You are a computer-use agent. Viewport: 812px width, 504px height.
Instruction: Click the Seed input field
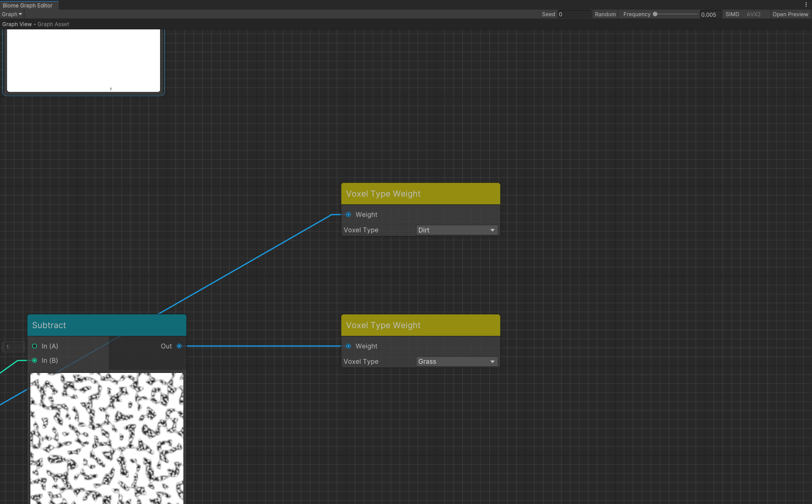click(574, 14)
